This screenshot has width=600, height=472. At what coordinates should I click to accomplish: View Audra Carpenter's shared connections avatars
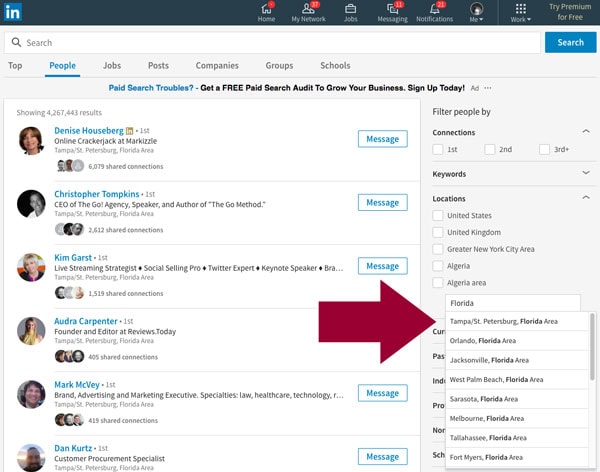pos(69,357)
